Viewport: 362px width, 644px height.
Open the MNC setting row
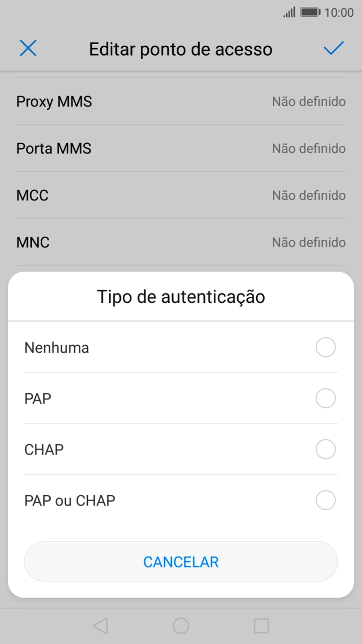point(181,243)
